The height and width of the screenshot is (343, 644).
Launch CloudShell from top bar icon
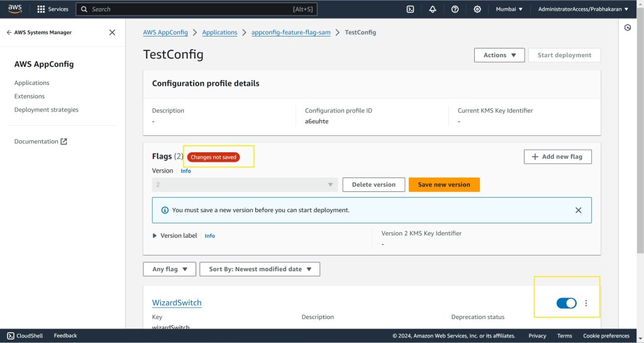(410, 9)
